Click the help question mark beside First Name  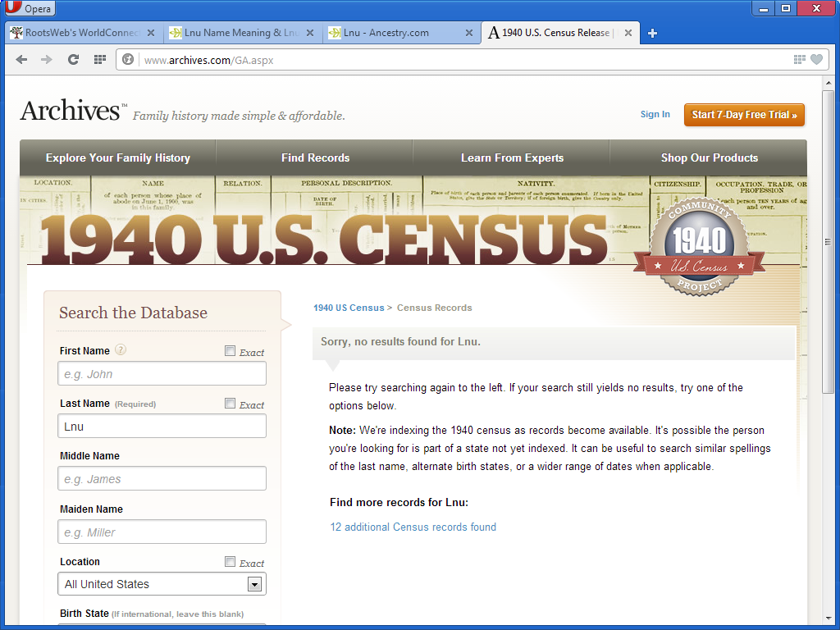120,349
